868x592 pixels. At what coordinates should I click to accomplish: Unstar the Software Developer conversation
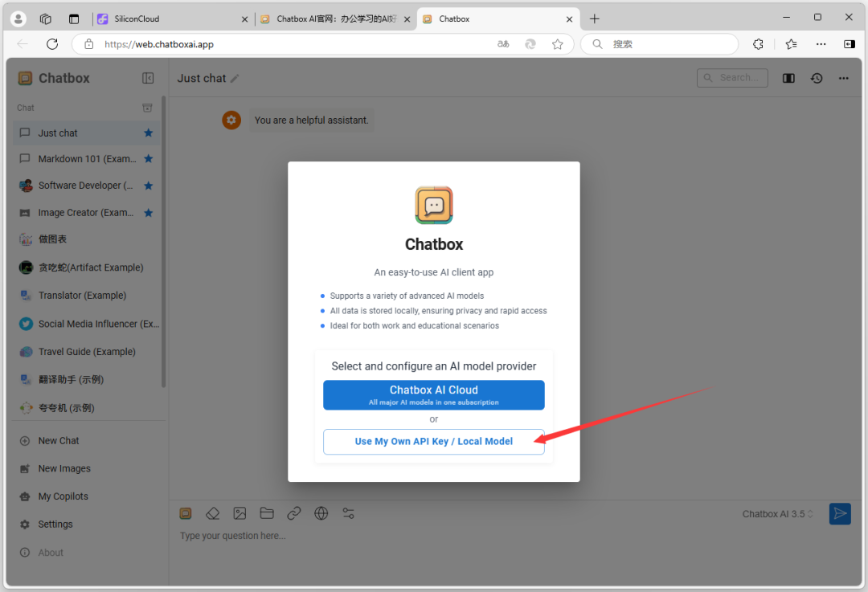click(149, 186)
